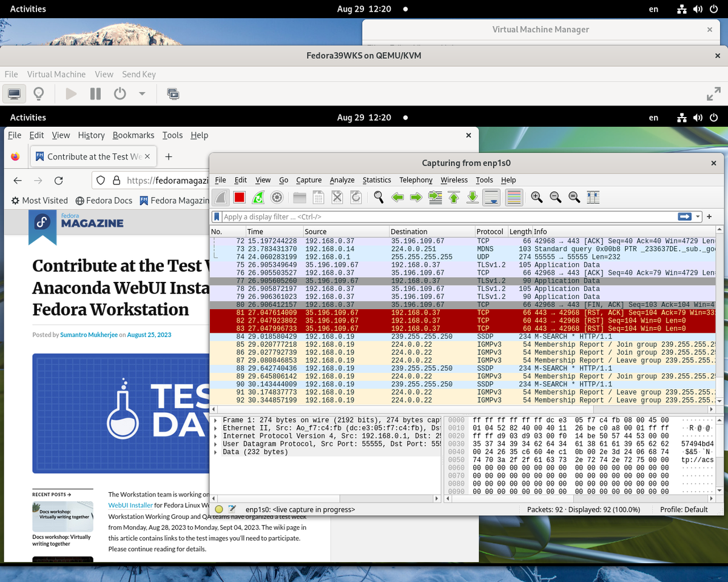Click Profile: Default in status bar

(x=684, y=510)
